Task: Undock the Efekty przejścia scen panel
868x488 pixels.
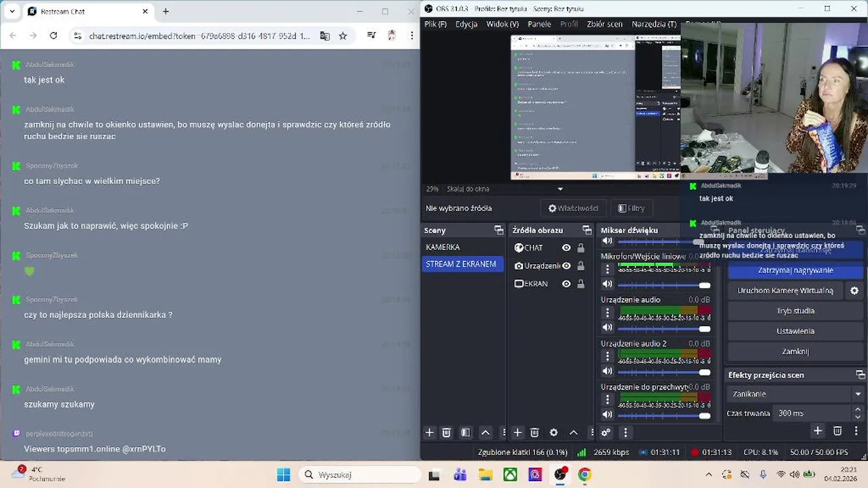Action: pyautogui.click(x=860, y=375)
